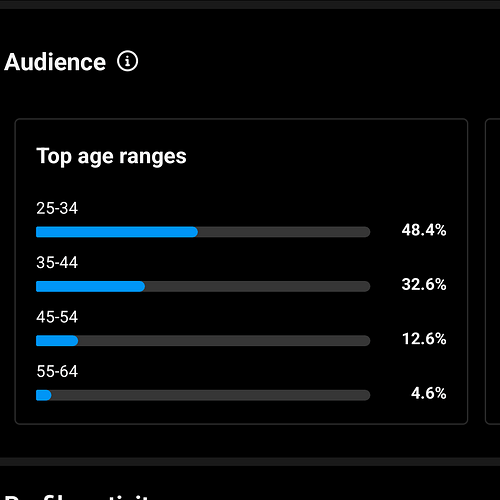Click the divider strip below the age ranges card
Image resolution: width=500 pixels, height=500 pixels.
[x=250, y=462]
